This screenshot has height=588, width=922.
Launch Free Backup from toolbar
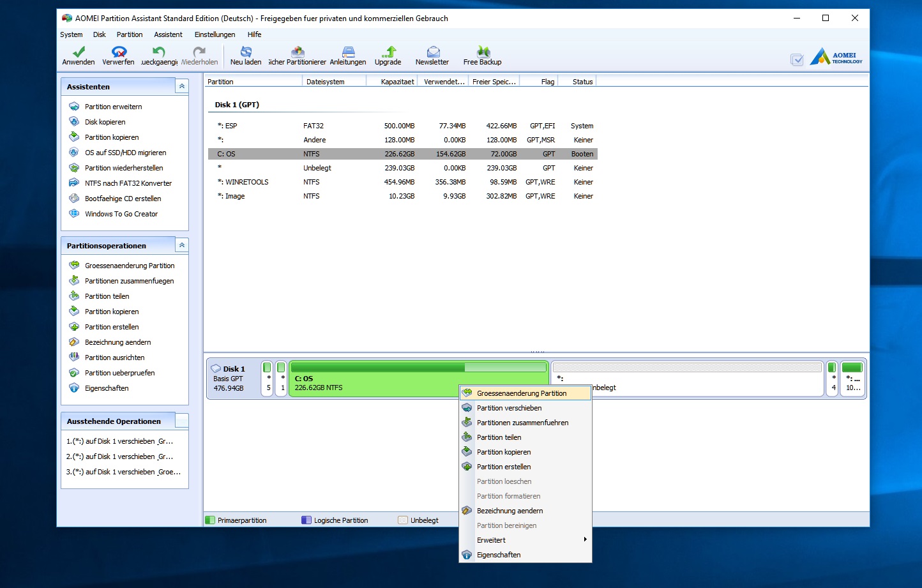(483, 56)
